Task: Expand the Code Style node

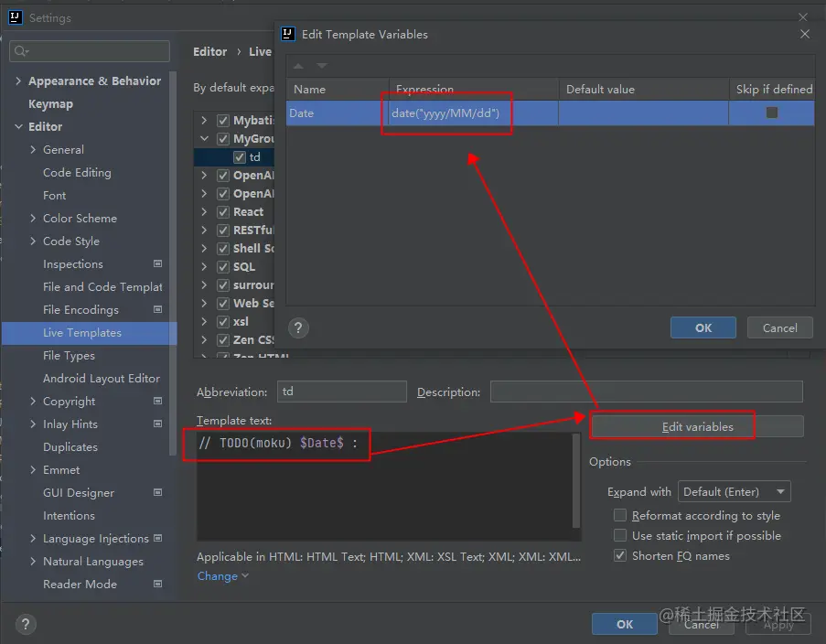Action: [33, 241]
